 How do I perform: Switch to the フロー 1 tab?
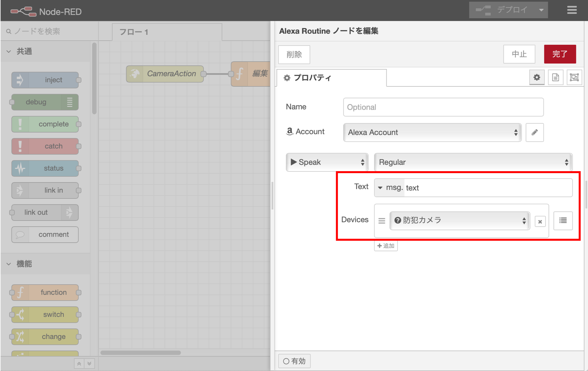(167, 32)
